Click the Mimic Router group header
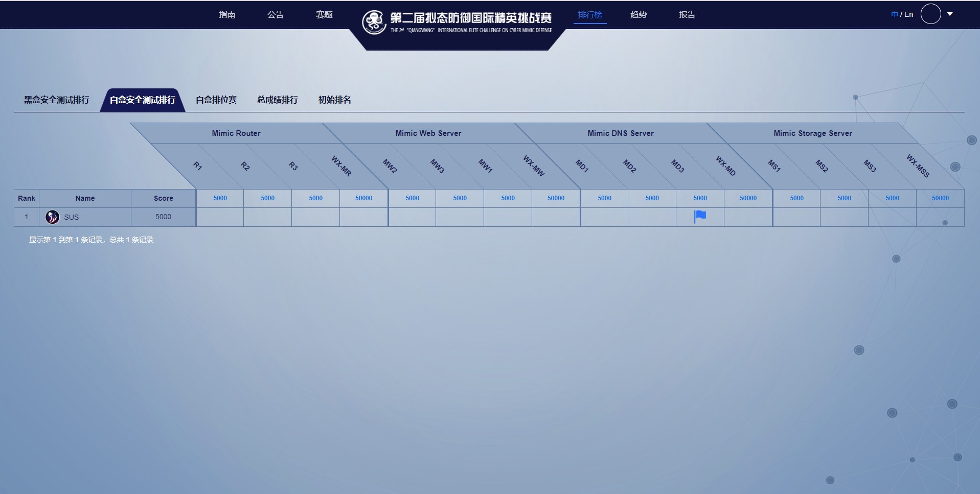 236,133
